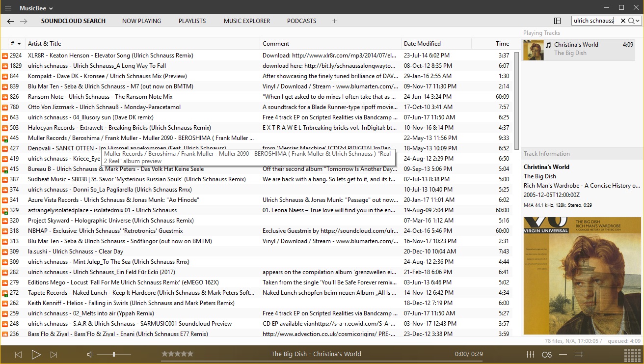Screen dimensions: 644x364
Task: Toggle Last.fm scrobbling icon
Action: [x=547, y=354]
